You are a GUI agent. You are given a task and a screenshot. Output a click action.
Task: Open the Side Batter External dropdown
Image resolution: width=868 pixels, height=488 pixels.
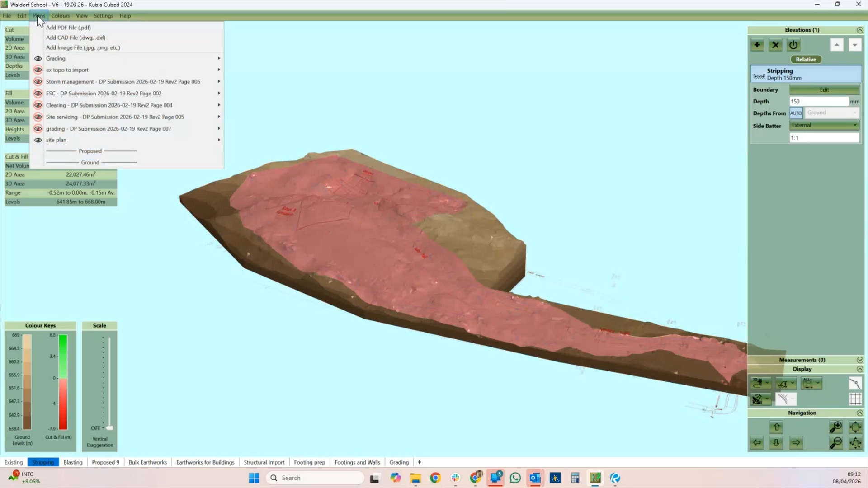(x=824, y=125)
